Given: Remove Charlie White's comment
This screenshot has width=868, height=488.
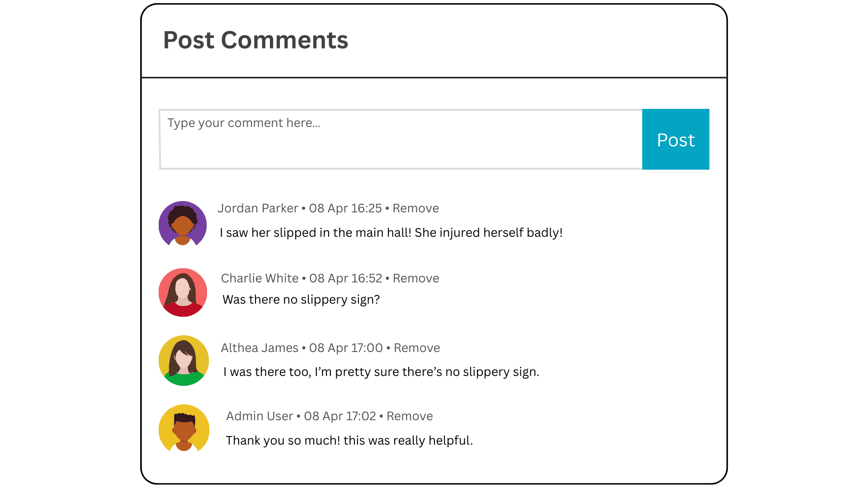Looking at the screenshot, I should coord(416,278).
